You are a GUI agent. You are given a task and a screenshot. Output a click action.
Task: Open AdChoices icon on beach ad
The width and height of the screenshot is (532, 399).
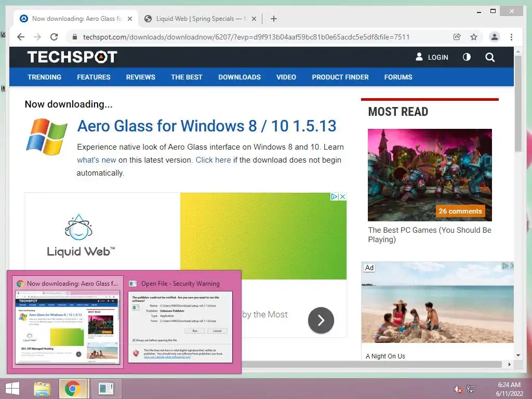click(x=505, y=265)
